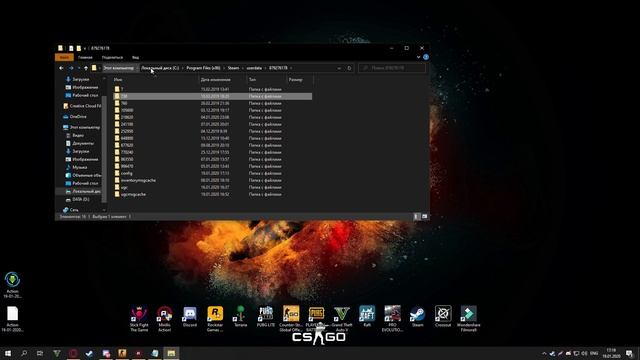Switch to details view layout
Image resolution: width=640 pixels, height=360 pixels.
pos(416,217)
